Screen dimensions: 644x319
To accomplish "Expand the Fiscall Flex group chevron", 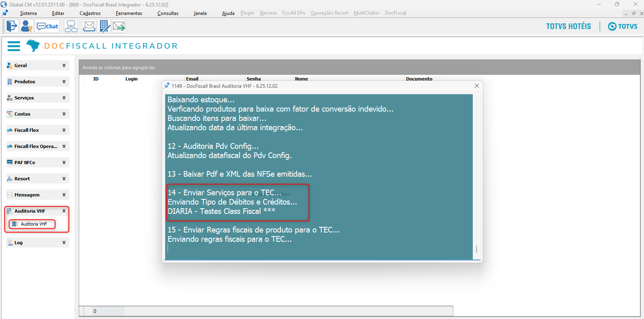I will coord(64,130).
